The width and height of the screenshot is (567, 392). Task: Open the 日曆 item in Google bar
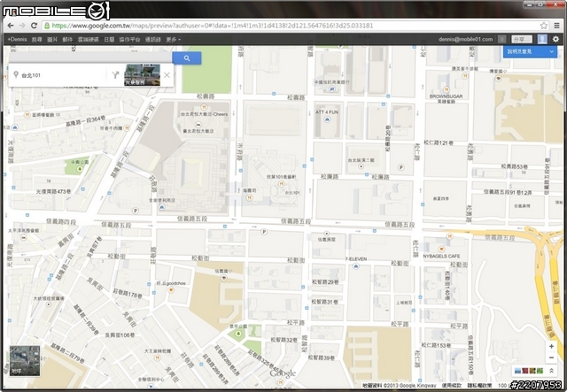(x=109, y=40)
